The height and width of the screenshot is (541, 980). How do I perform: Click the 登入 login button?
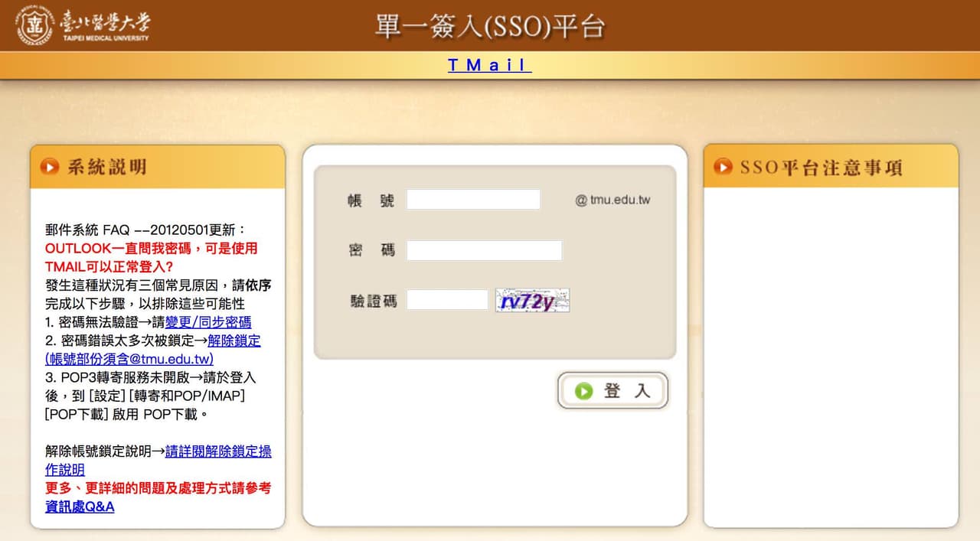click(x=613, y=391)
